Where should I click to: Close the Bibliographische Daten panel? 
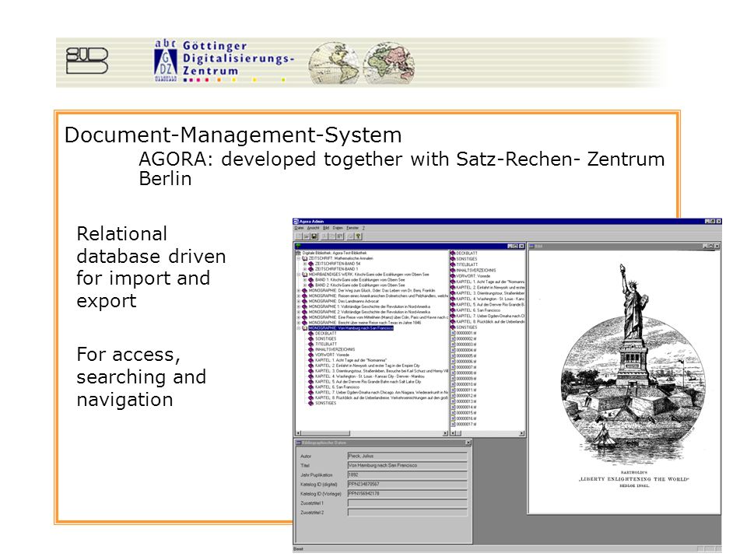[468, 443]
